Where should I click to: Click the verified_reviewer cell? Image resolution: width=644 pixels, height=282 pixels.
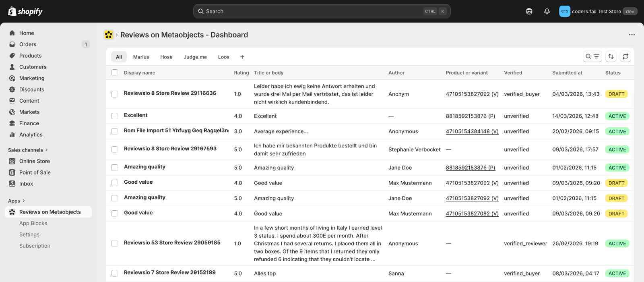[526, 243]
